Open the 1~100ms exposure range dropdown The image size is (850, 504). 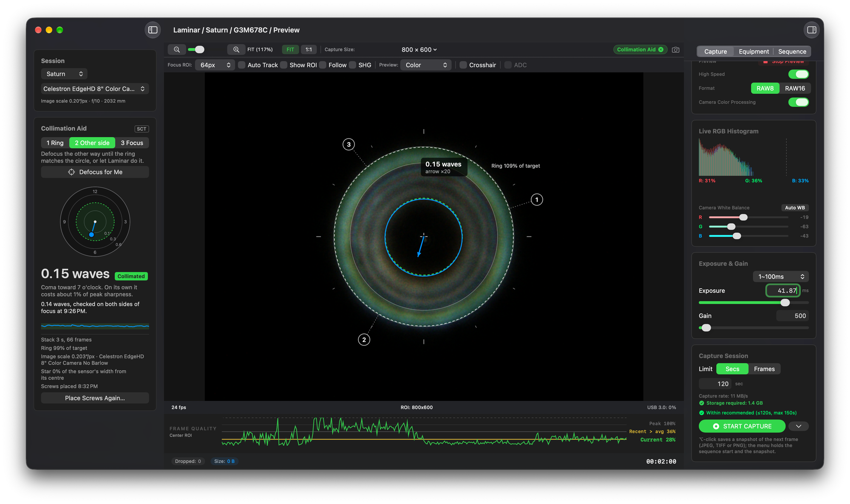781,276
